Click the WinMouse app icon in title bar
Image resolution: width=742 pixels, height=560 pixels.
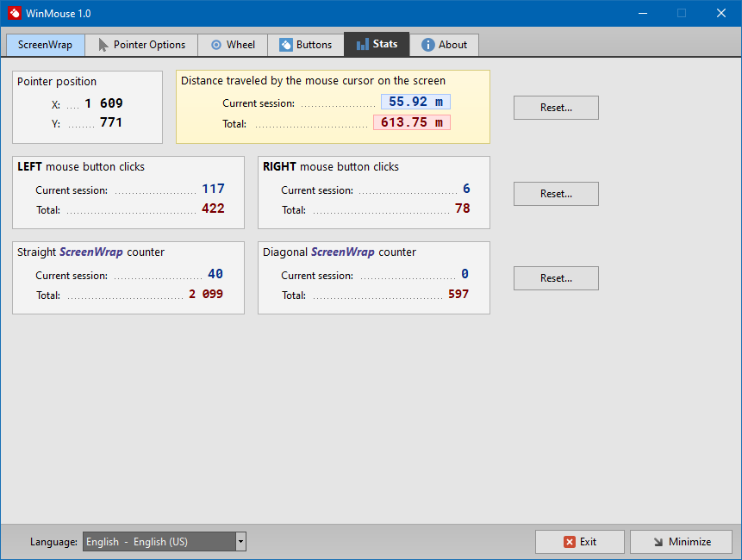click(14, 13)
